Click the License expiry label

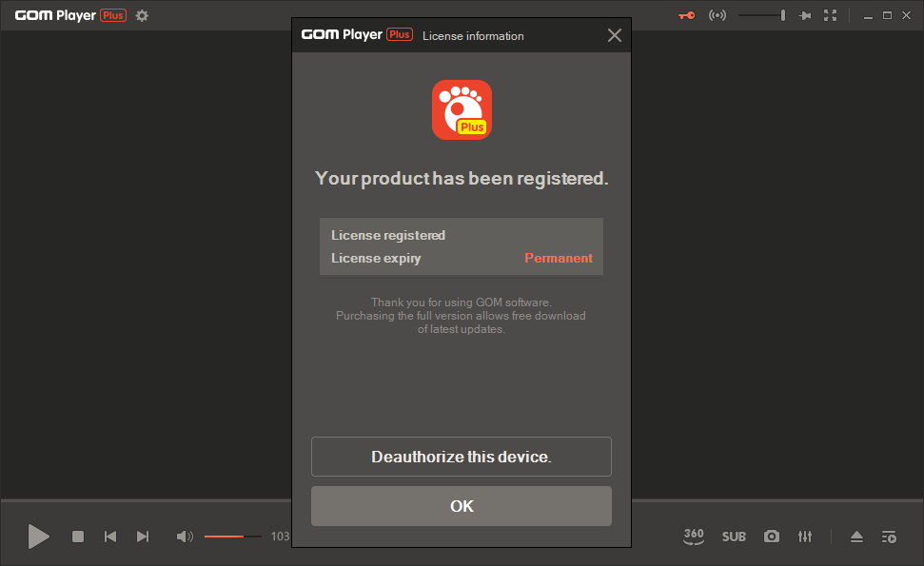pyautogui.click(x=376, y=258)
